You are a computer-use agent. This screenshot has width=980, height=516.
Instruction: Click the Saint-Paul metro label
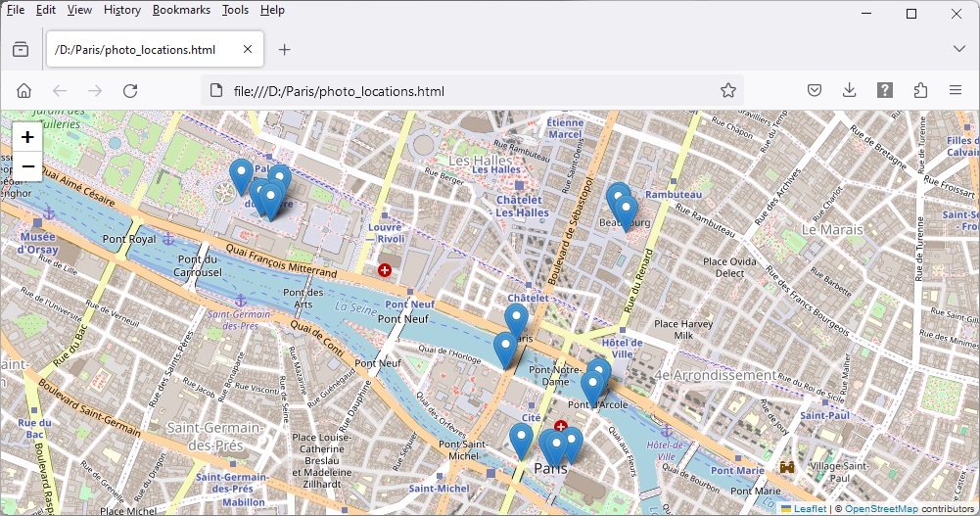(825, 415)
